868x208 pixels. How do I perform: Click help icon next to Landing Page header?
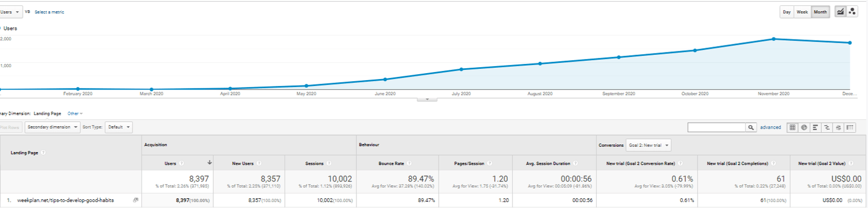[x=43, y=152]
